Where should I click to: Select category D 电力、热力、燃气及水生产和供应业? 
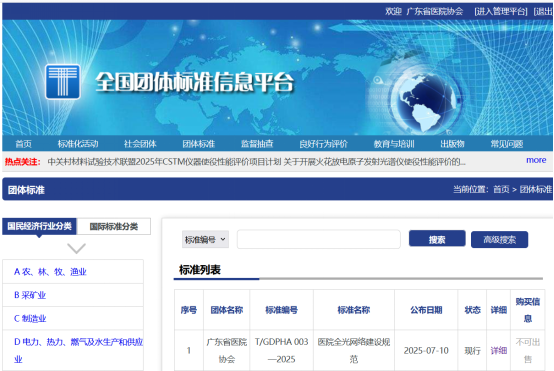[x=78, y=351]
